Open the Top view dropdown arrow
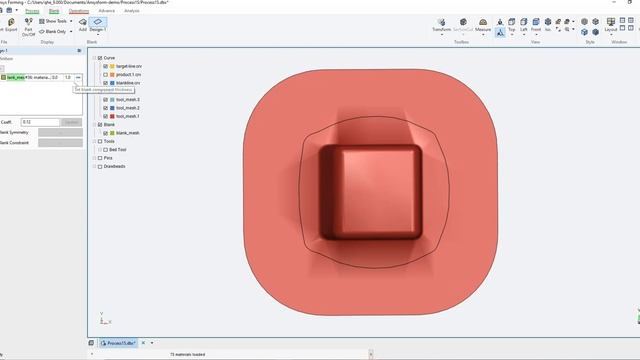The height and width of the screenshot is (360, 640). tap(511, 35)
